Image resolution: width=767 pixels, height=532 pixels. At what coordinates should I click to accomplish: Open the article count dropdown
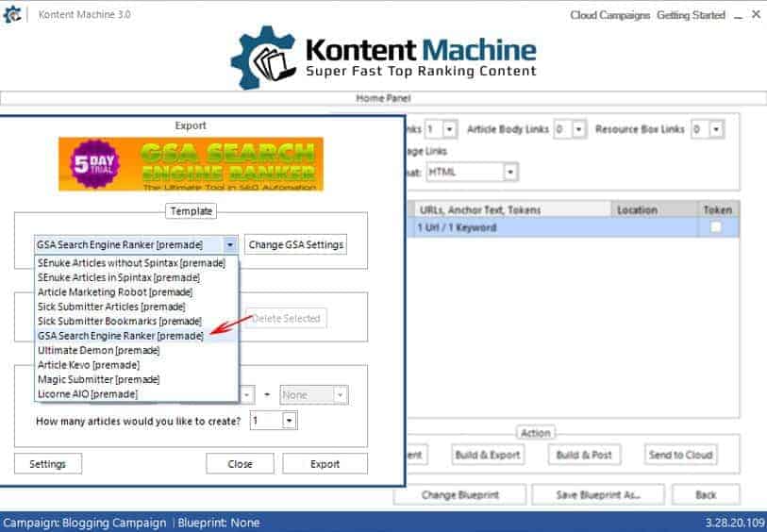[289, 421]
